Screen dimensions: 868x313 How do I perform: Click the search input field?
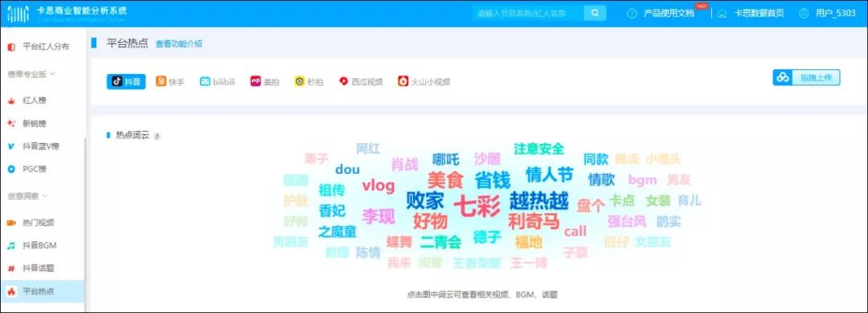tap(528, 14)
